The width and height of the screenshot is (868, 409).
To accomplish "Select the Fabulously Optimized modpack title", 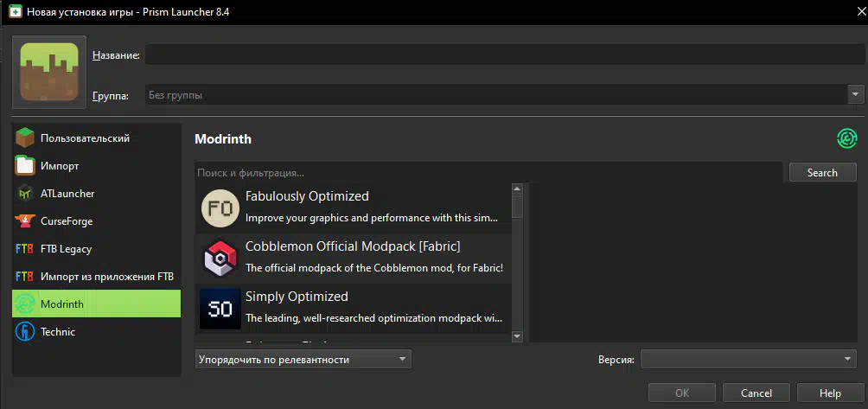I will [307, 196].
